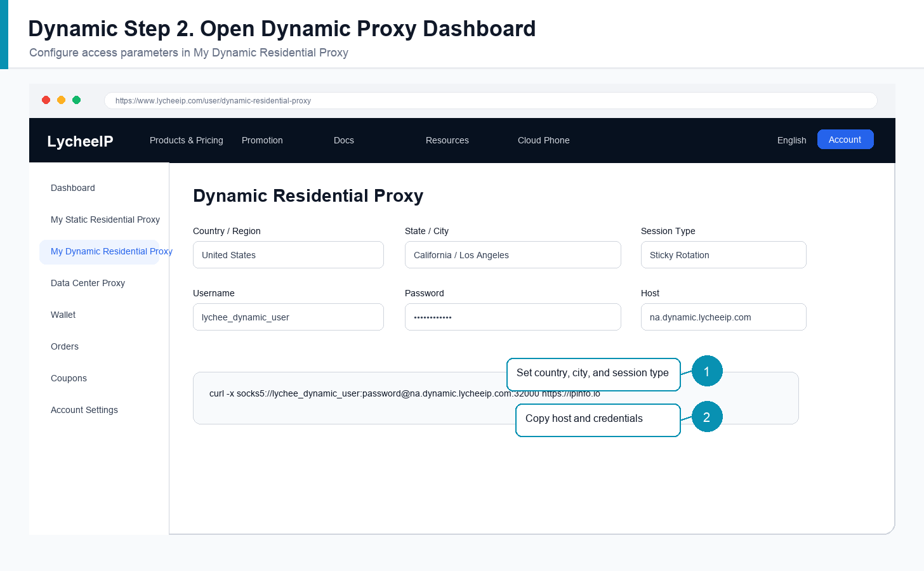Go to Dashboard in the sidebar
924x571 pixels.
click(73, 188)
